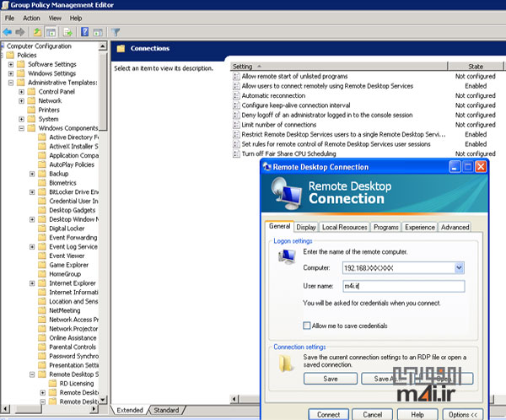Screen dimensions: 506x420
Task: Select the Standard view tab
Action: [x=166, y=410]
